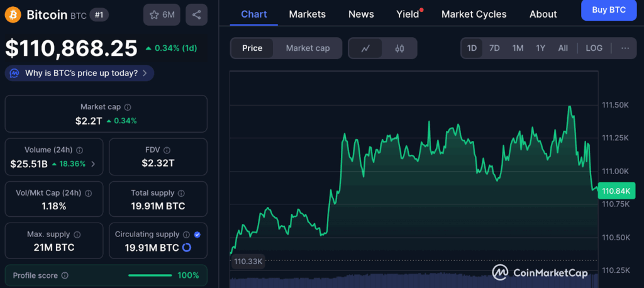Viewport: 644px width, 288px height.
Task: Click the Total supply info icon
Action: 181,193
